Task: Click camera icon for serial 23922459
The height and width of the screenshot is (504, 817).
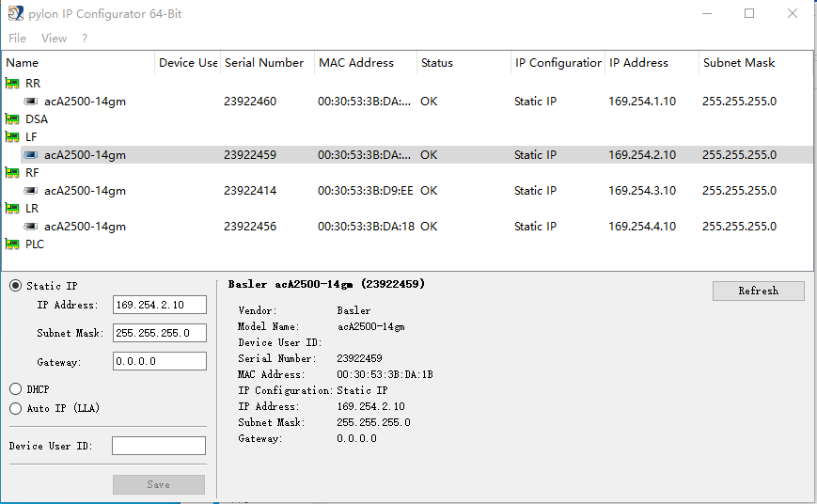Action: click(x=31, y=155)
